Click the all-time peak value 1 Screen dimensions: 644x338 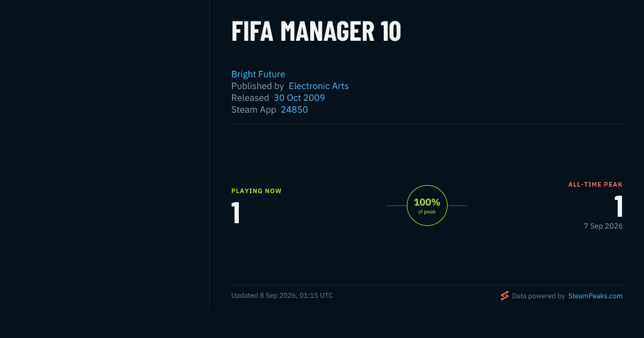coord(618,206)
